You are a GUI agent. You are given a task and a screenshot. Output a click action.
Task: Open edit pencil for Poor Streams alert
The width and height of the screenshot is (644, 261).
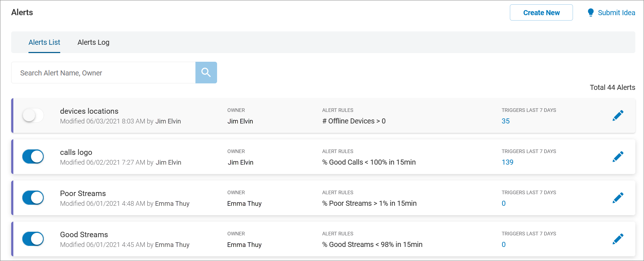click(x=618, y=198)
